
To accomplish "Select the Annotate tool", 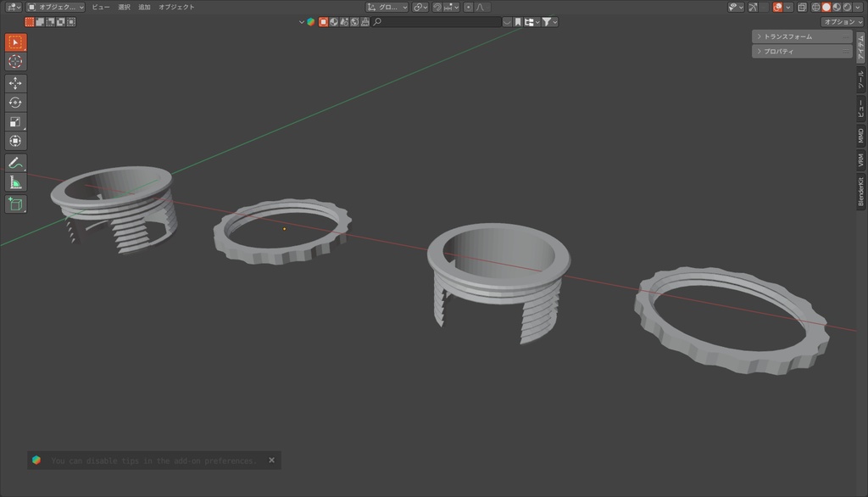I will pyautogui.click(x=14, y=162).
